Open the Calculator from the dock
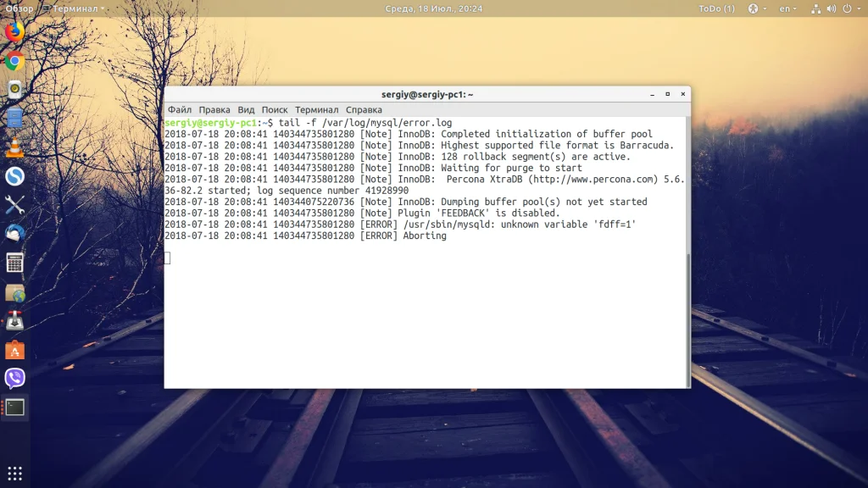Viewport: 868px width, 488px height. 14,263
